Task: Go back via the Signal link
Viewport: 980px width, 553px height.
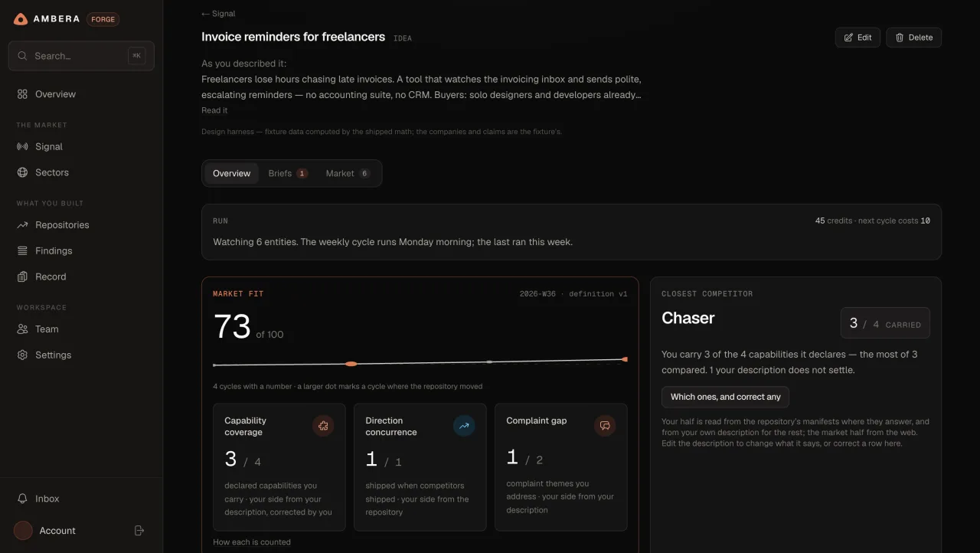Action: click(218, 14)
